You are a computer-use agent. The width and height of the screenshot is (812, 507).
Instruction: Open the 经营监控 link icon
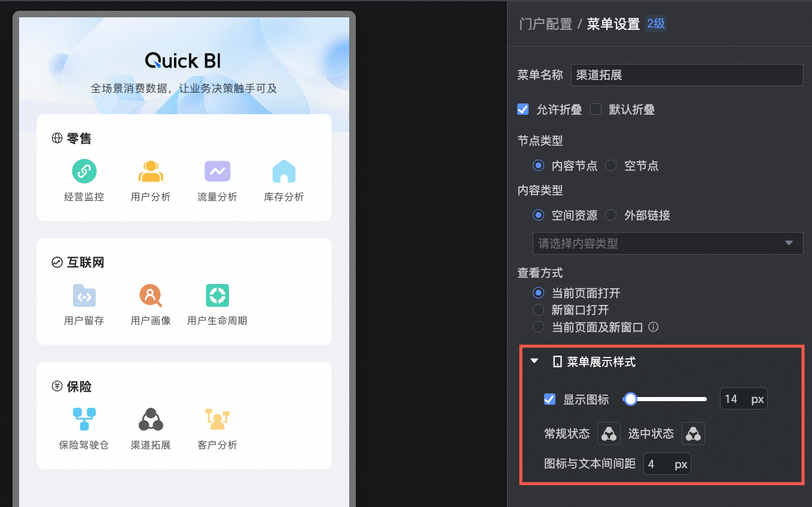coord(84,171)
